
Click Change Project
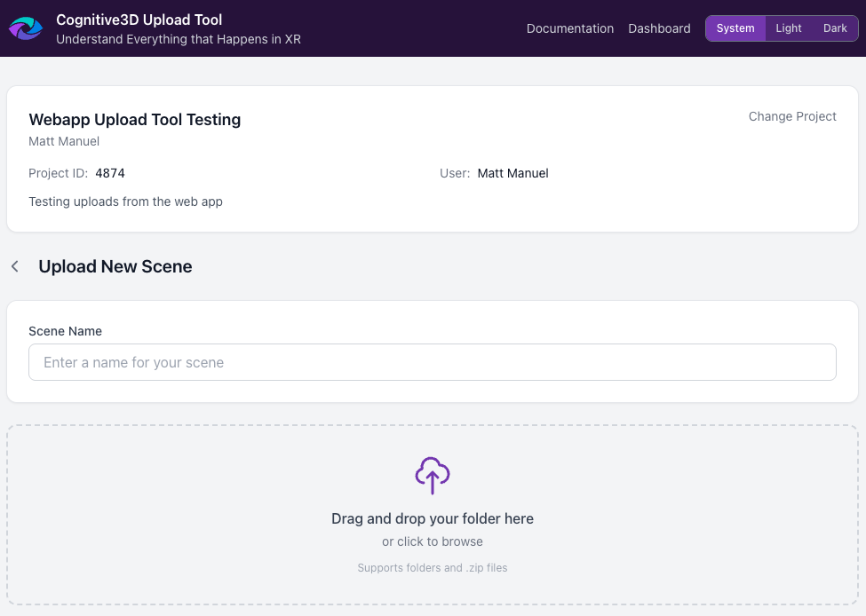tap(791, 116)
